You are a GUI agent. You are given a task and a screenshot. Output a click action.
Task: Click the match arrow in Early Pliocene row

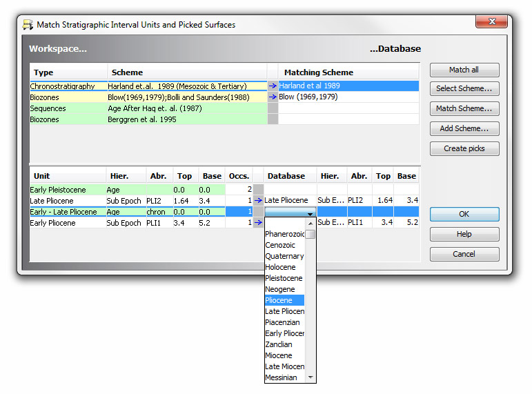(x=258, y=223)
